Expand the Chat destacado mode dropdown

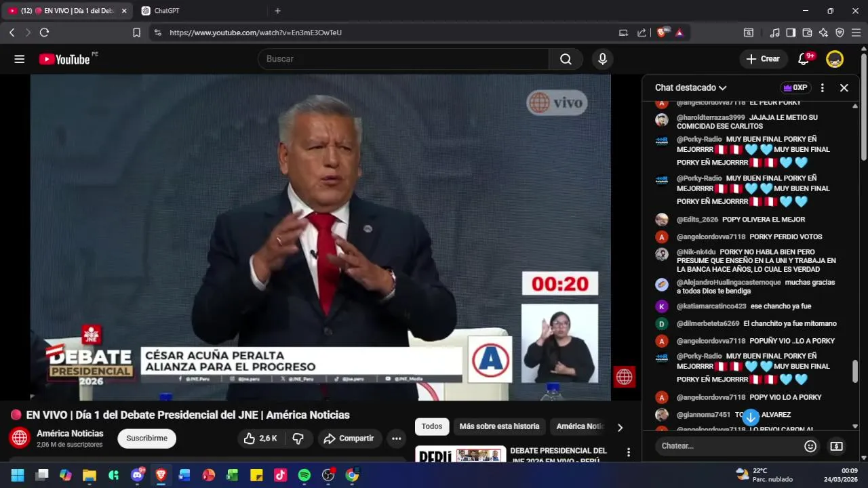click(690, 87)
